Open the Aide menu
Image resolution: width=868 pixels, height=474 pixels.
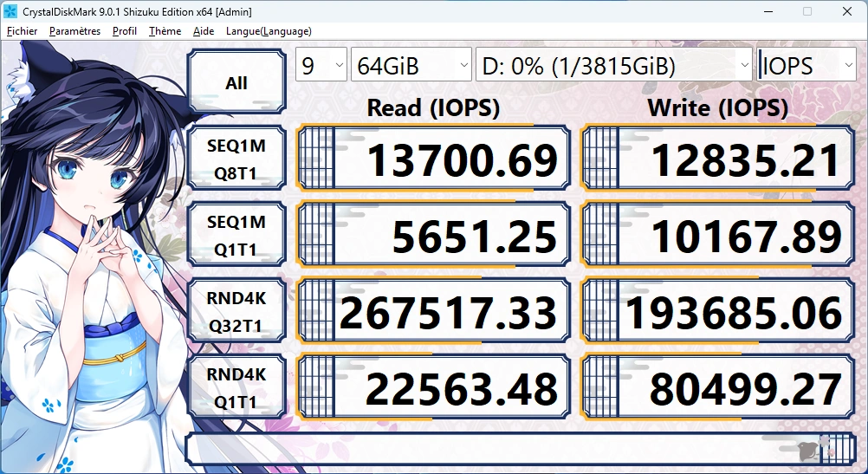204,31
